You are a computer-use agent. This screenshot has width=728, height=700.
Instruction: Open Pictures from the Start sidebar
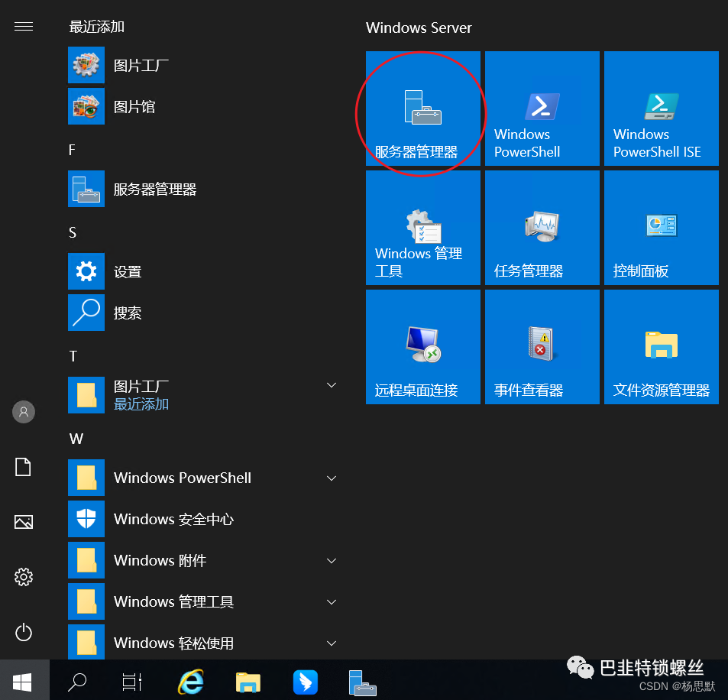click(24, 522)
